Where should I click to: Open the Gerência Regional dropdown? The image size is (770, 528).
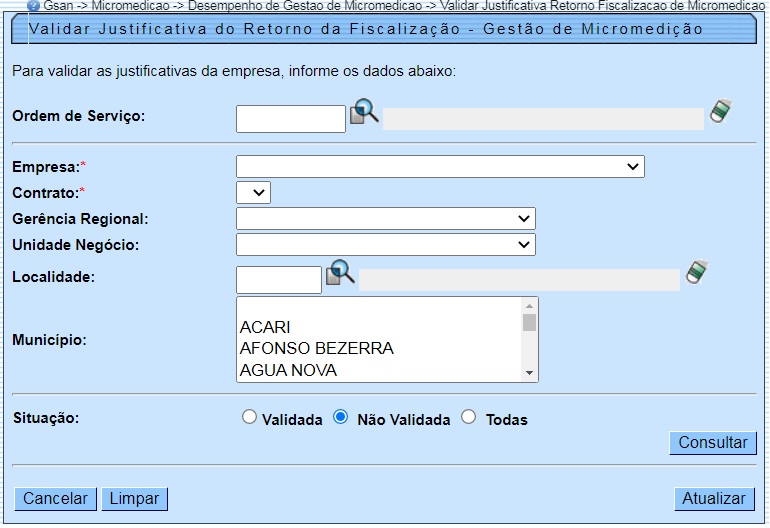coord(385,219)
